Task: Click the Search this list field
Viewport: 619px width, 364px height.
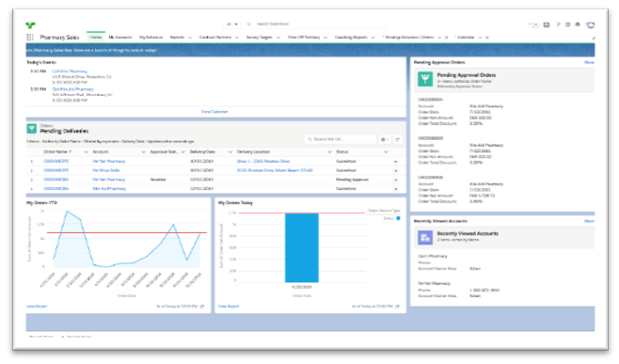Action: 341,139
